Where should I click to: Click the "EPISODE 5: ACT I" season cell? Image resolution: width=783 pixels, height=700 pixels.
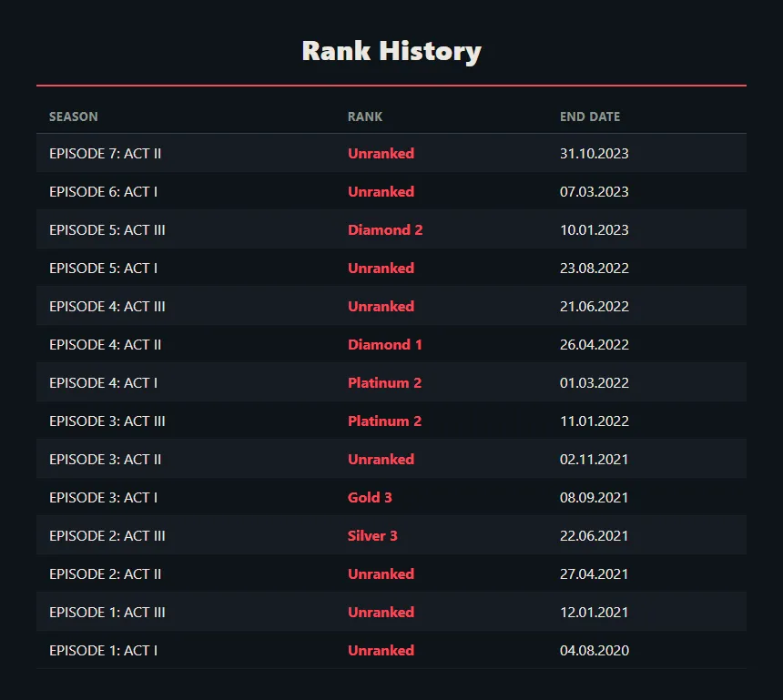[x=104, y=269]
